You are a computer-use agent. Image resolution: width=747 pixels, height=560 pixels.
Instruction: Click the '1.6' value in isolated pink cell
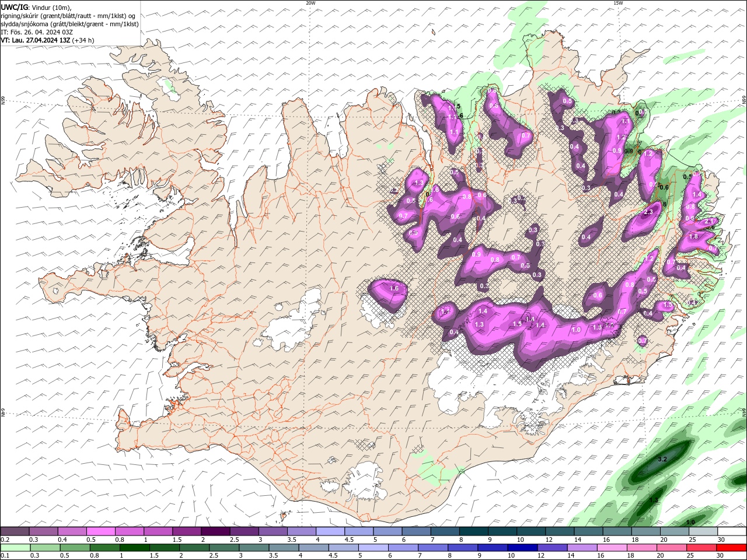(393, 288)
